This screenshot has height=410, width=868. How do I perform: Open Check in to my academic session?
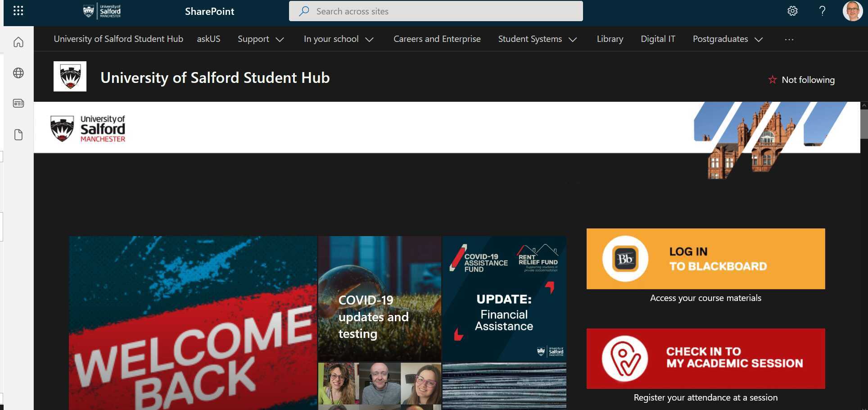coord(705,358)
